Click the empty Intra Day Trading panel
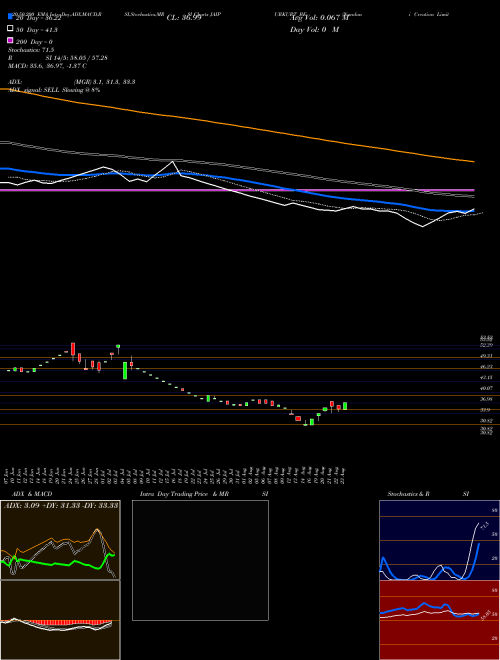The image size is (500, 660). pyautogui.click(x=200, y=560)
